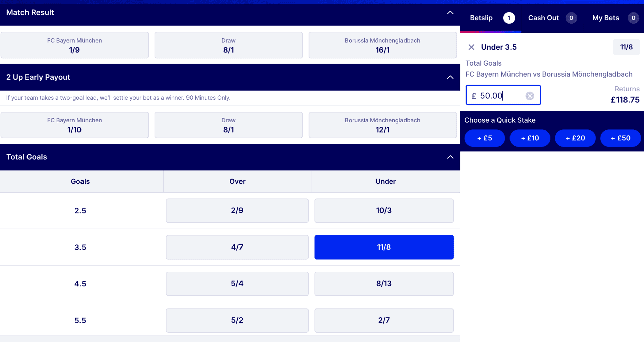Viewport: 644px width, 342px height.
Task: Add £10 quick stake
Action: 530,138
